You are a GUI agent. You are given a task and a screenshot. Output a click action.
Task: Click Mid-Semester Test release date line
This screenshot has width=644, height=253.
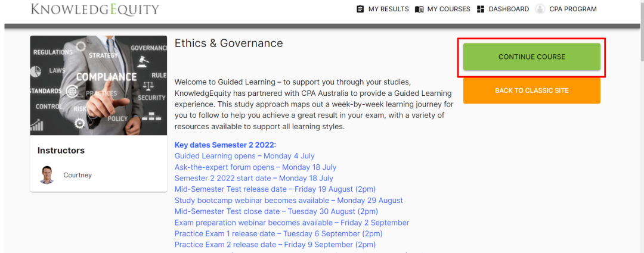[x=275, y=189]
